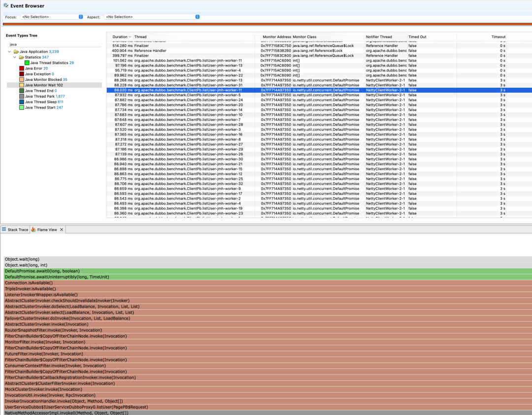
Task: Click the Java Monitor Blocked color icon
Action: coord(22,79)
